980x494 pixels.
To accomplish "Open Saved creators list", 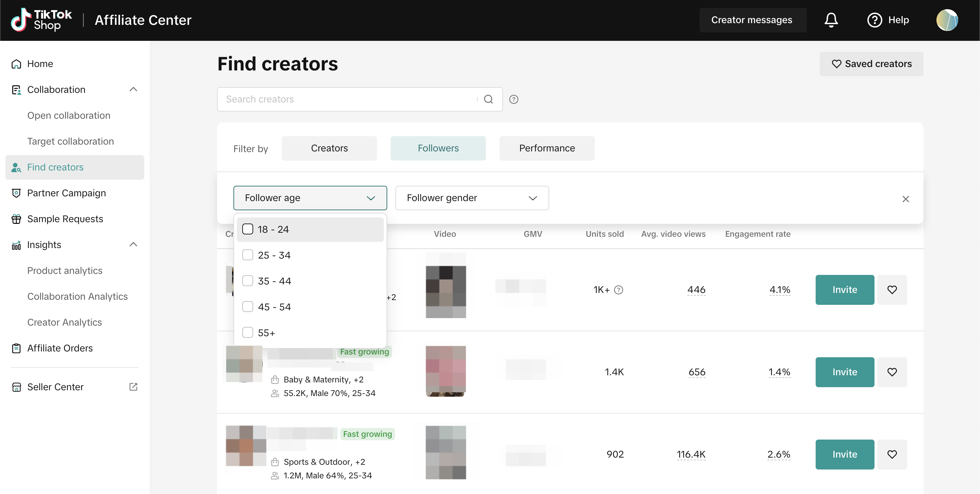I will pyautogui.click(x=871, y=64).
